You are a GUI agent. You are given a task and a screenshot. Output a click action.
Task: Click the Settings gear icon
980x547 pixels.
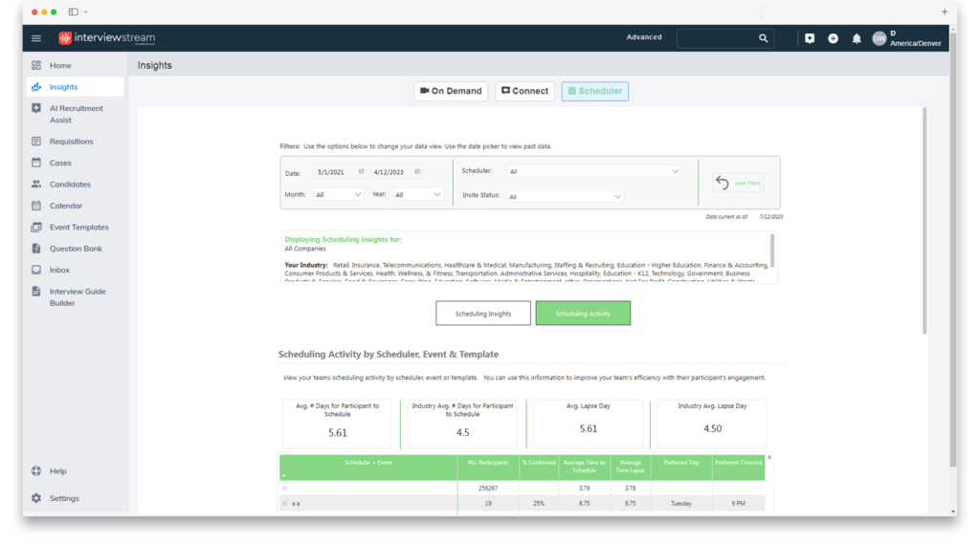pyautogui.click(x=36, y=498)
